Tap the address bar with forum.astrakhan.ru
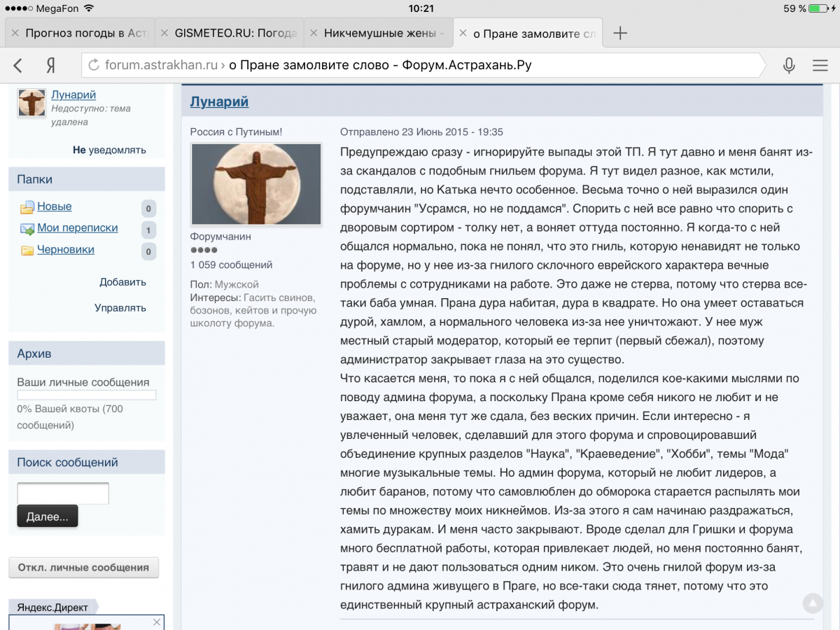The height and width of the screenshot is (630, 840). [423, 66]
